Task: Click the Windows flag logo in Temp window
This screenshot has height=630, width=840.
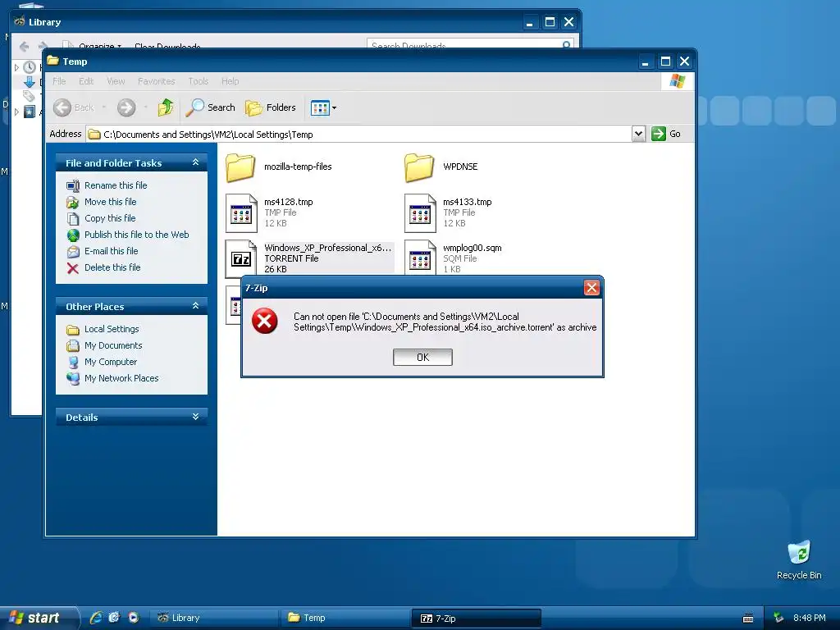Action: point(677,81)
